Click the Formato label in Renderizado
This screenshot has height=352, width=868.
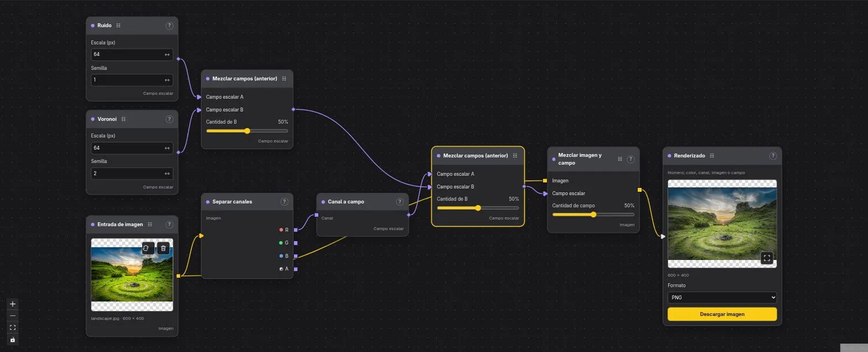[676, 285]
